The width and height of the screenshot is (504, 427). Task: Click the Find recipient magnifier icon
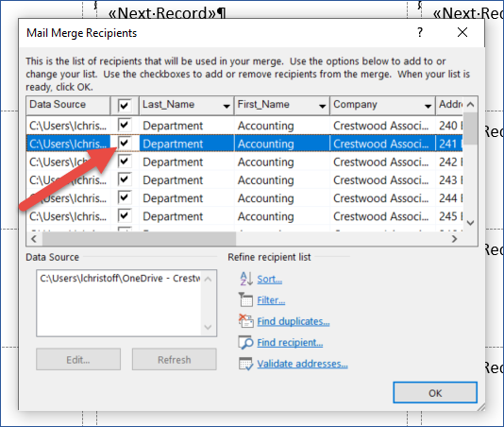pyautogui.click(x=246, y=342)
